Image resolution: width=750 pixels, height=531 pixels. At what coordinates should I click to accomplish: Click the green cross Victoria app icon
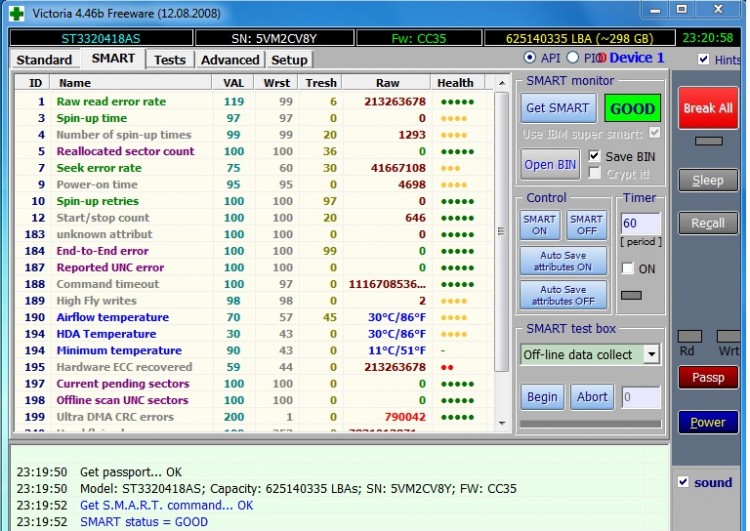point(17,13)
